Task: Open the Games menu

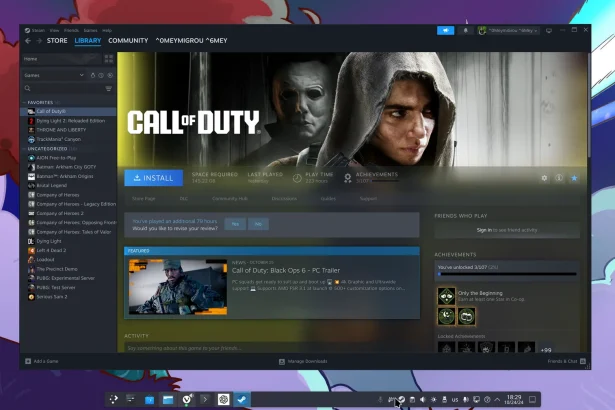Action: coord(90,30)
